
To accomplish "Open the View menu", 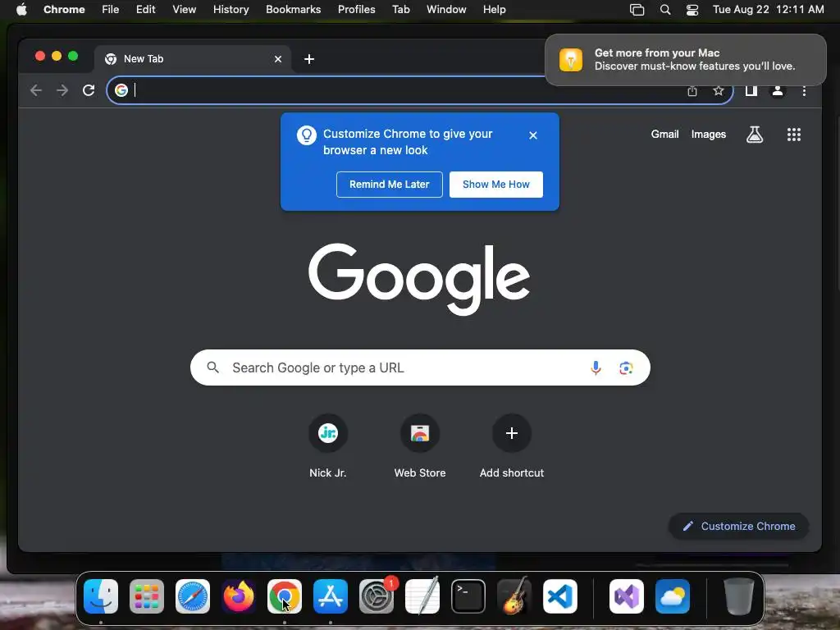I will [185, 10].
